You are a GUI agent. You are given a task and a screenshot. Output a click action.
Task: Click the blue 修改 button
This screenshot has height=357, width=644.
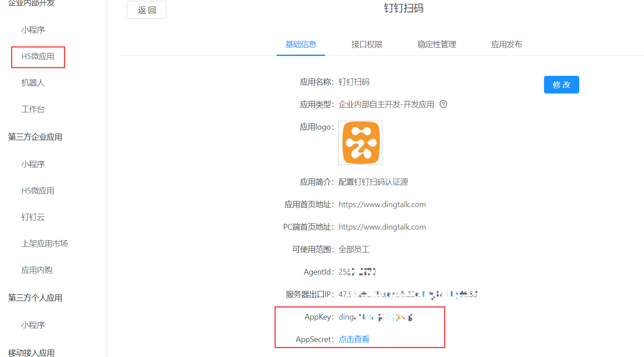tap(562, 85)
